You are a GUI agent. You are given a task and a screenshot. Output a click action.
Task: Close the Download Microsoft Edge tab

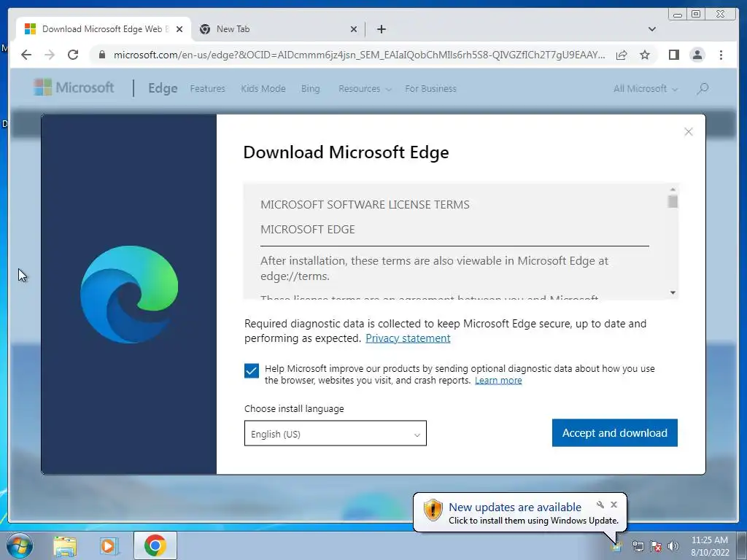(x=179, y=29)
